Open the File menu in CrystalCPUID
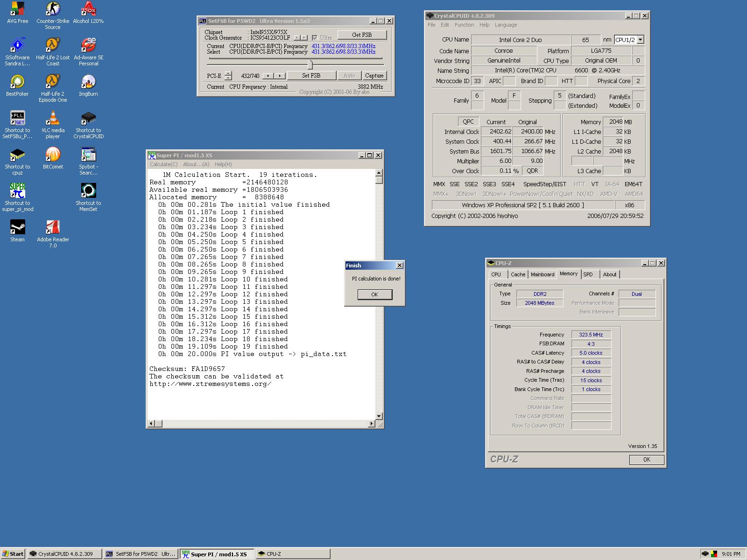The height and width of the screenshot is (560, 747). click(431, 25)
